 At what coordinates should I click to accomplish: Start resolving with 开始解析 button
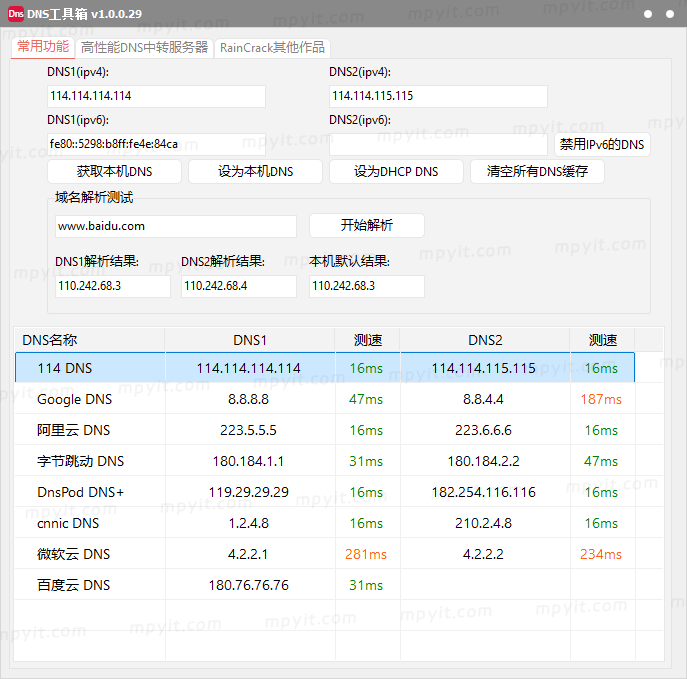[x=367, y=225]
